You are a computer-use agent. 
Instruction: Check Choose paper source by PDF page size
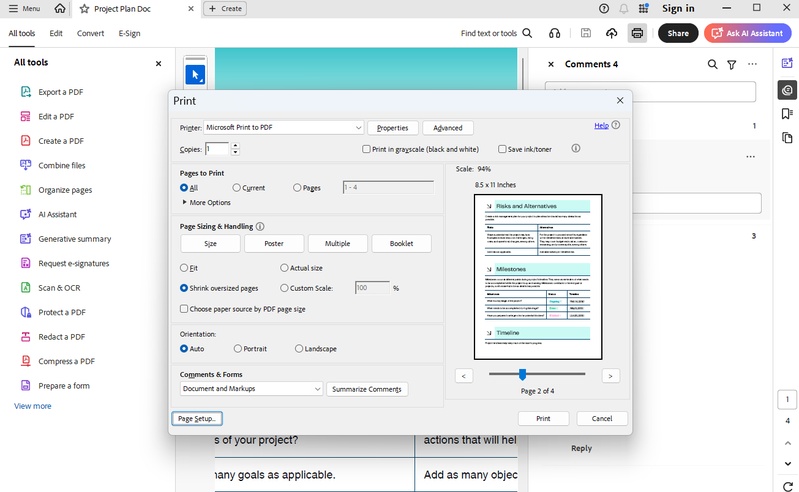click(184, 309)
